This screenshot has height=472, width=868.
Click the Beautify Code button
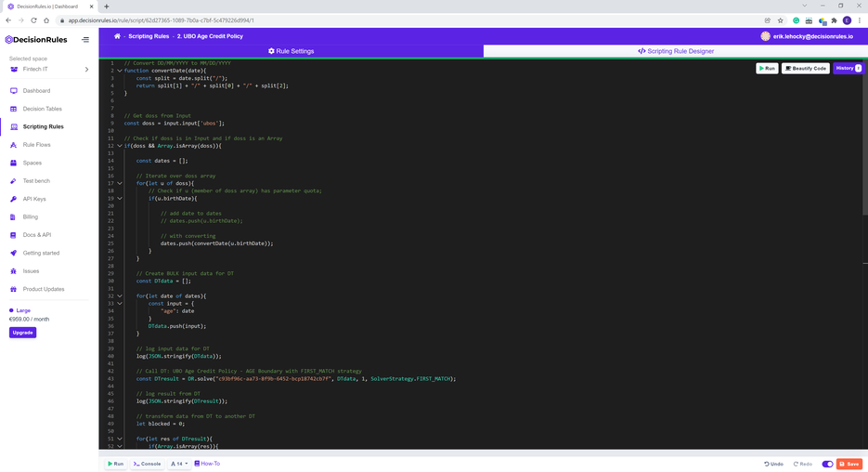click(805, 68)
